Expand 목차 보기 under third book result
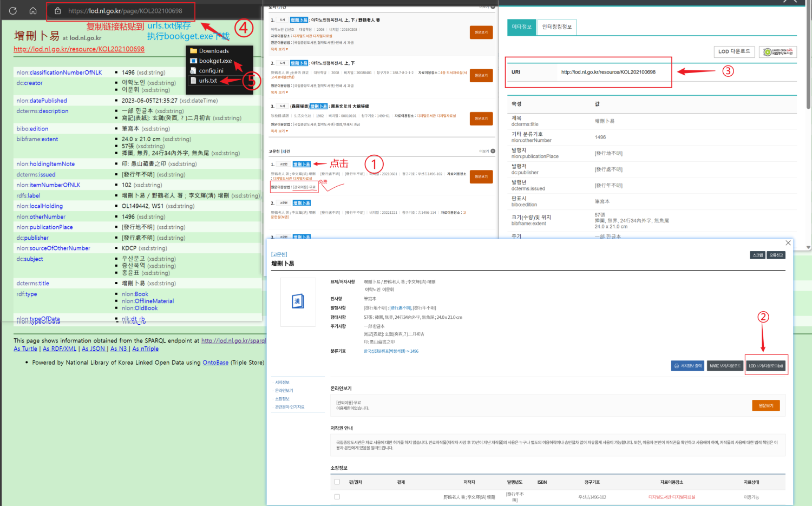This screenshot has width=812, height=506. click(279, 131)
